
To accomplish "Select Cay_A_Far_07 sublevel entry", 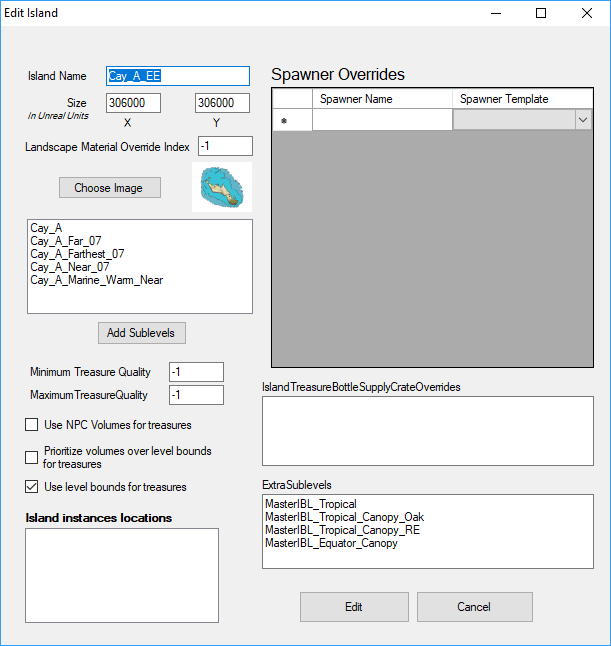I will [66, 241].
